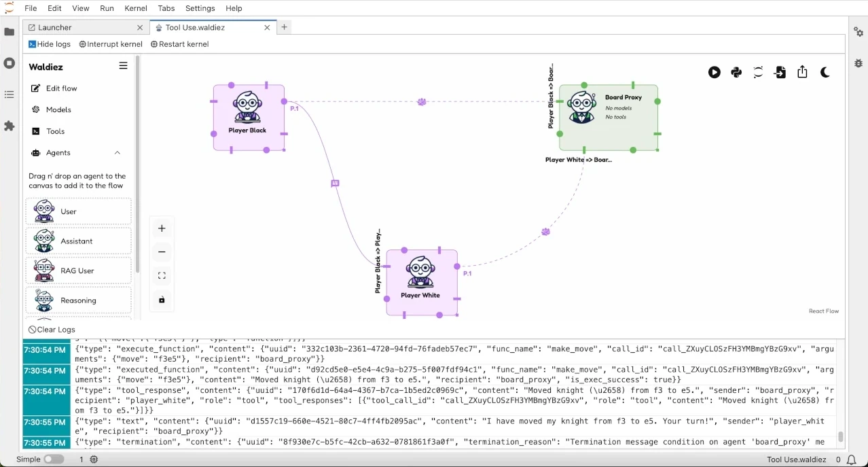Export the flow using the share icon
Screen dimensions: 868x467
[x=803, y=72]
